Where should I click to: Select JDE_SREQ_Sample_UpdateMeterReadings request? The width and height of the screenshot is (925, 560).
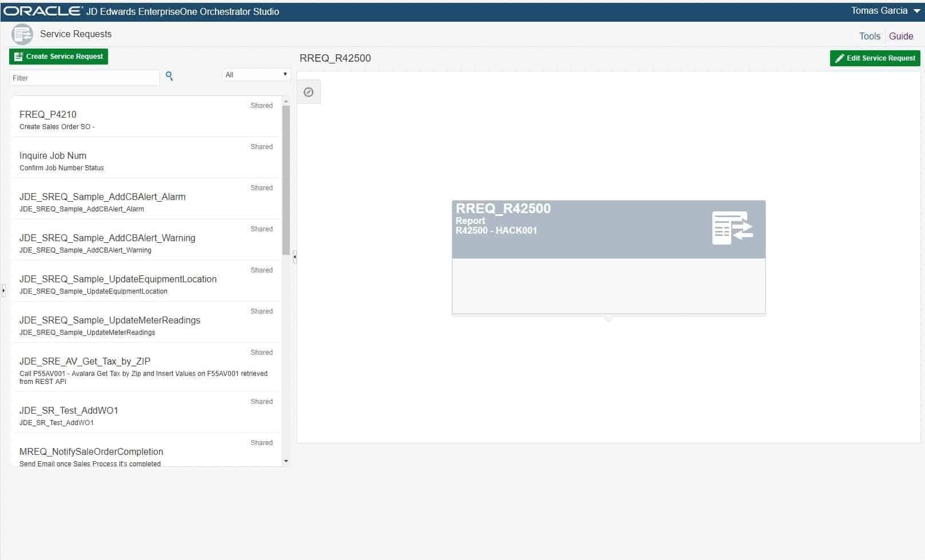pyautogui.click(x=146, y=322)
